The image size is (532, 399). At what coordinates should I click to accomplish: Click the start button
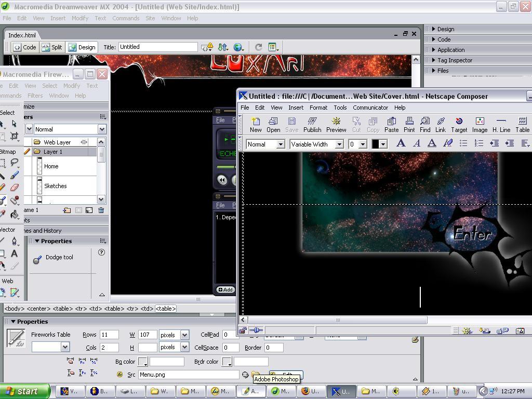point(25,391)
